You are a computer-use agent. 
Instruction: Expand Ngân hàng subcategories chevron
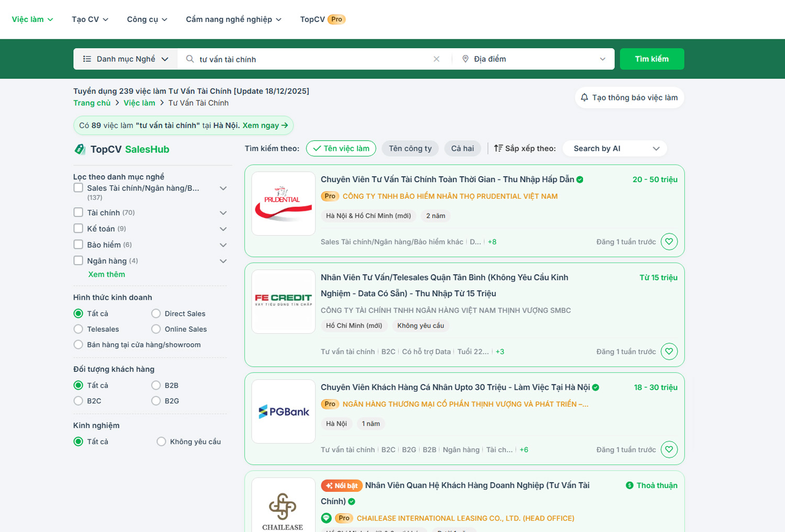coord(223,261)
